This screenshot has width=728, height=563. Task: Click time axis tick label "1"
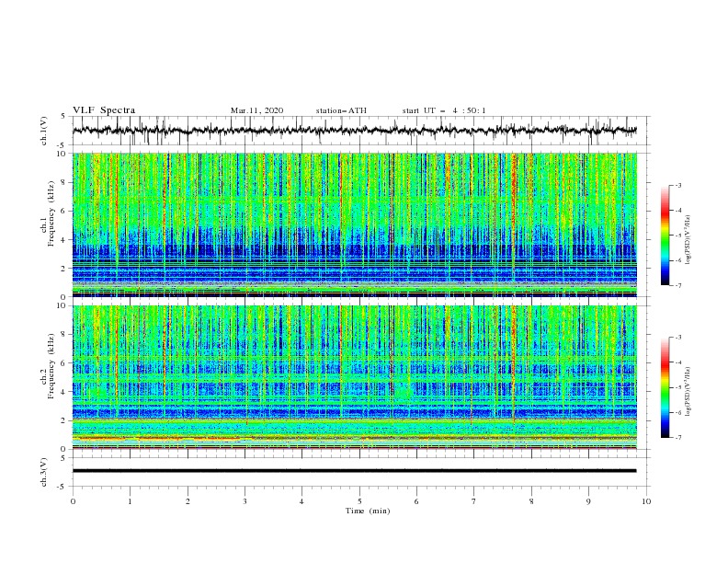(130, 501)
